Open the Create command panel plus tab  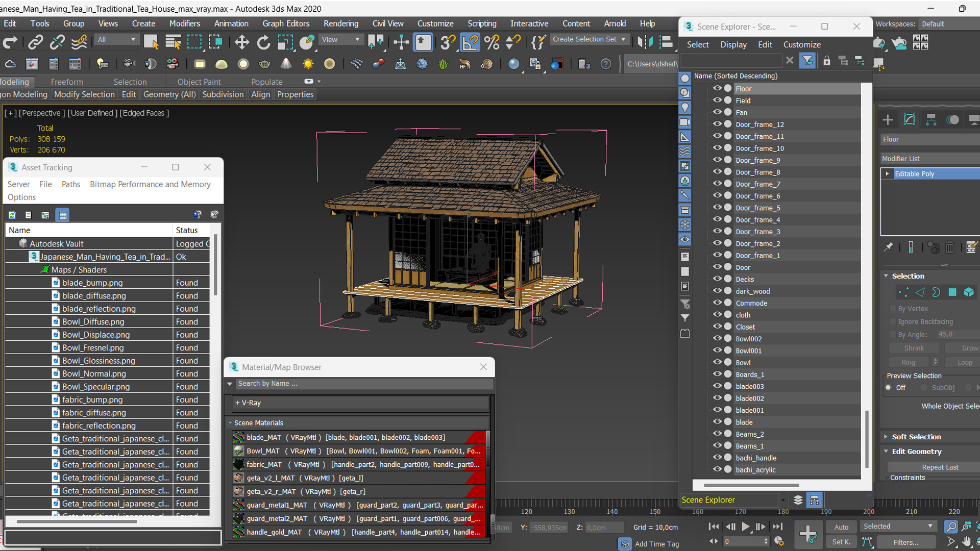click(888, 120)
